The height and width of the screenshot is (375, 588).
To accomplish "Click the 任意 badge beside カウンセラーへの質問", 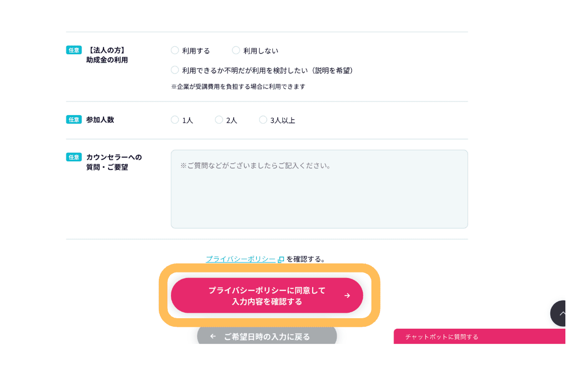I will pyautogui.click(x=74, y=157).
